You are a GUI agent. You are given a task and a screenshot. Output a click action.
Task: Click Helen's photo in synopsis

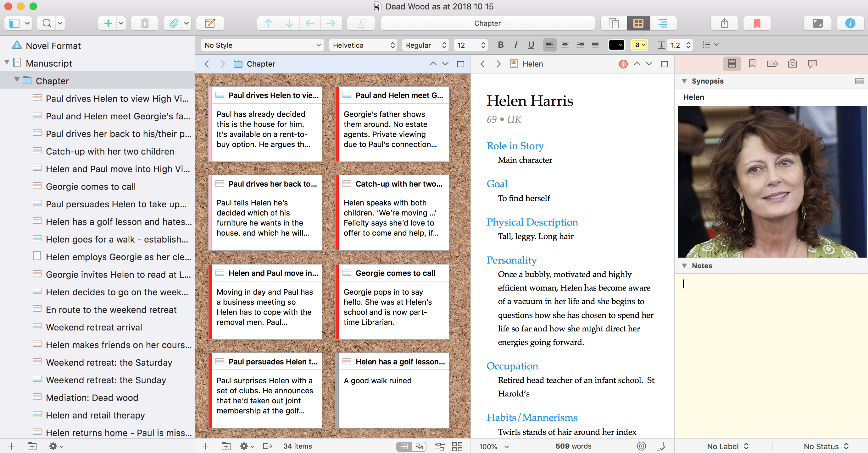pyautogui.click(x=772, y=182)
